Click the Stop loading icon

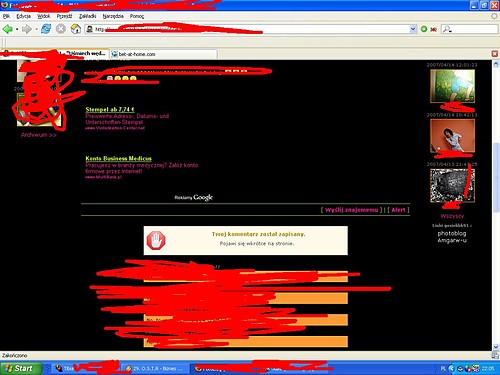tap(61, 29)
